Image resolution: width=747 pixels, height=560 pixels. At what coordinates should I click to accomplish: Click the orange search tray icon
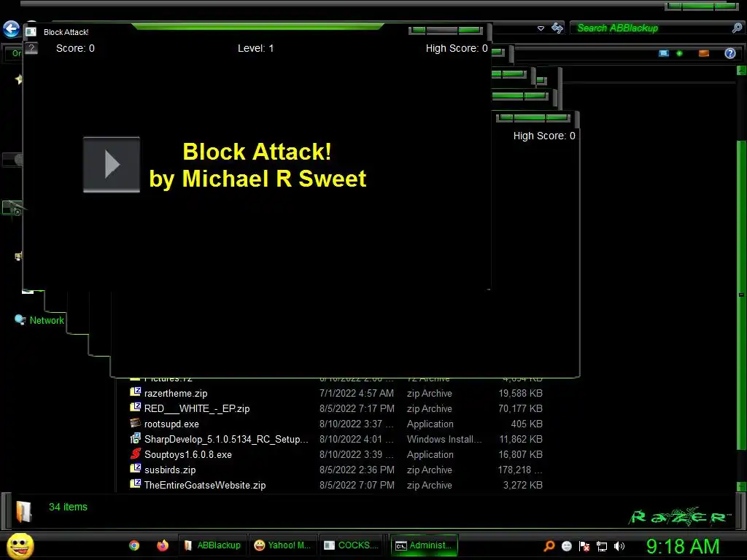point(549,546)
